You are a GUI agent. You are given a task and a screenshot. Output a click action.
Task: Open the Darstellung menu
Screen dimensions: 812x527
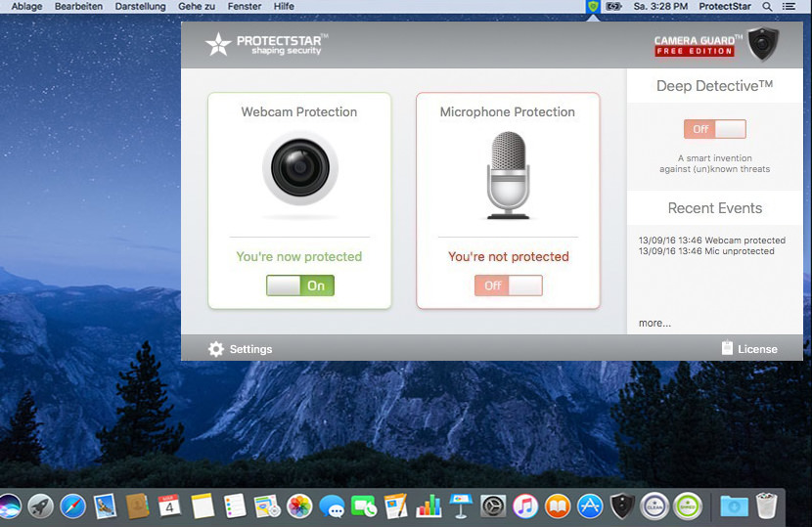click(x=140, y=6)
